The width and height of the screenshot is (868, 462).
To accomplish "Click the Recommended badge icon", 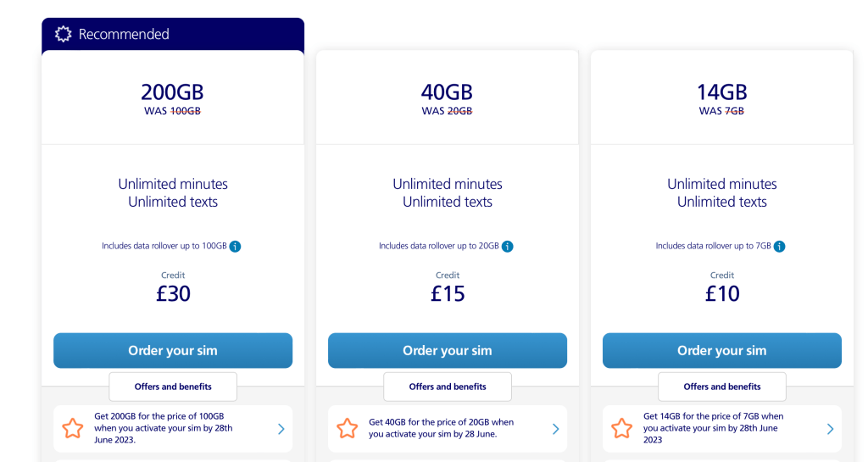I will point(63,35).
